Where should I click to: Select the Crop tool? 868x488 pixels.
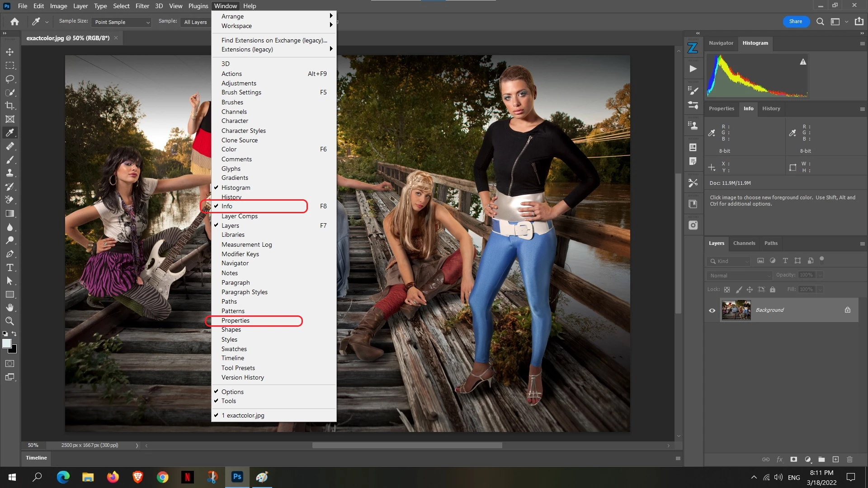pos(10,106)
